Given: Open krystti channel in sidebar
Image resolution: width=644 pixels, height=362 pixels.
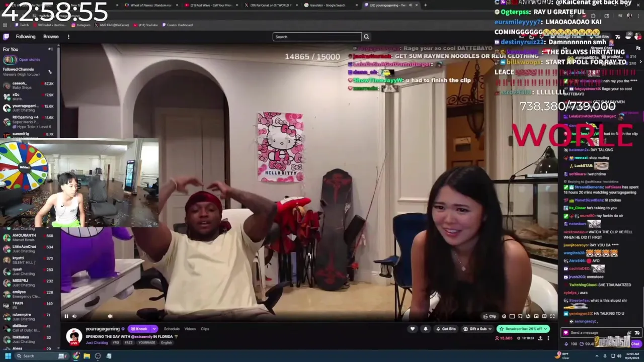Looking at the screenshot, I should (28, 260).
